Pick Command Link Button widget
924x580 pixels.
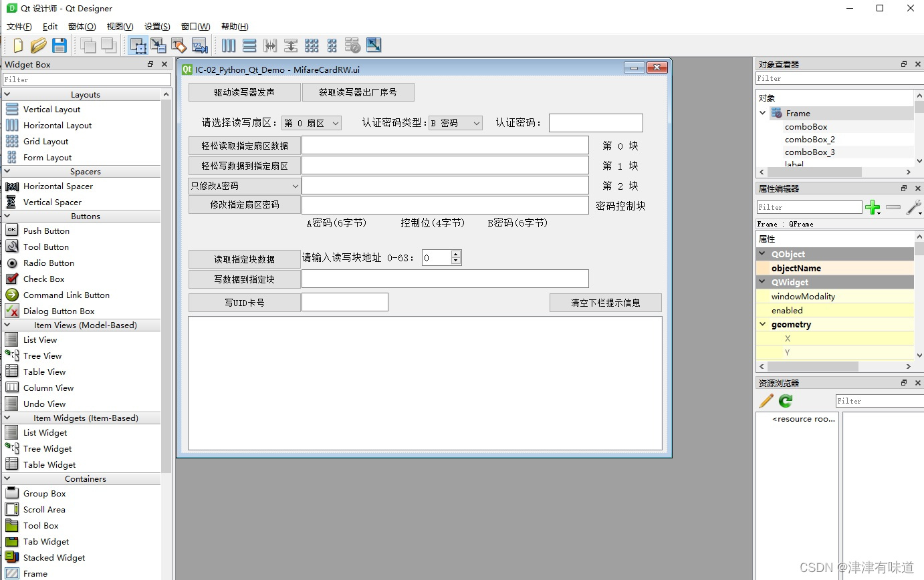[66, 295]
